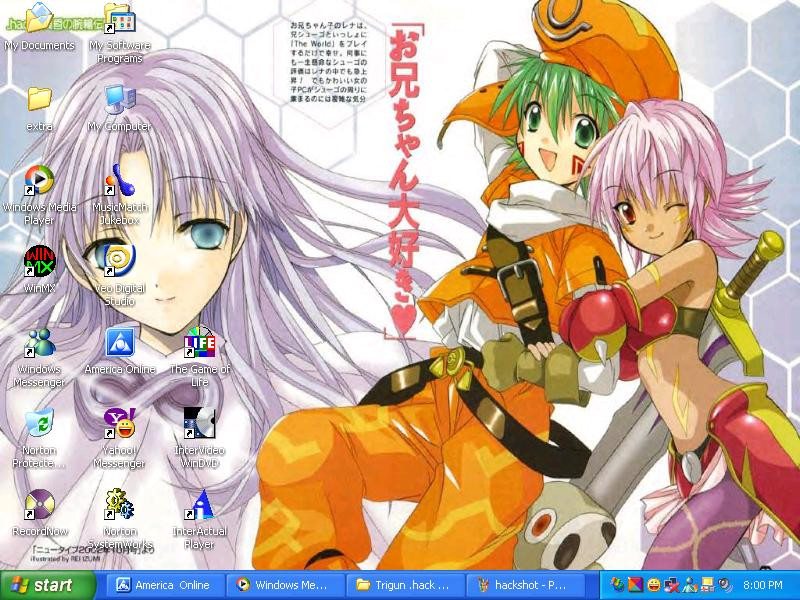Viewport: 800px width, 600px height.
Task: Open Norton SystemWorks shortcut
Action: (x=119, y=519)
